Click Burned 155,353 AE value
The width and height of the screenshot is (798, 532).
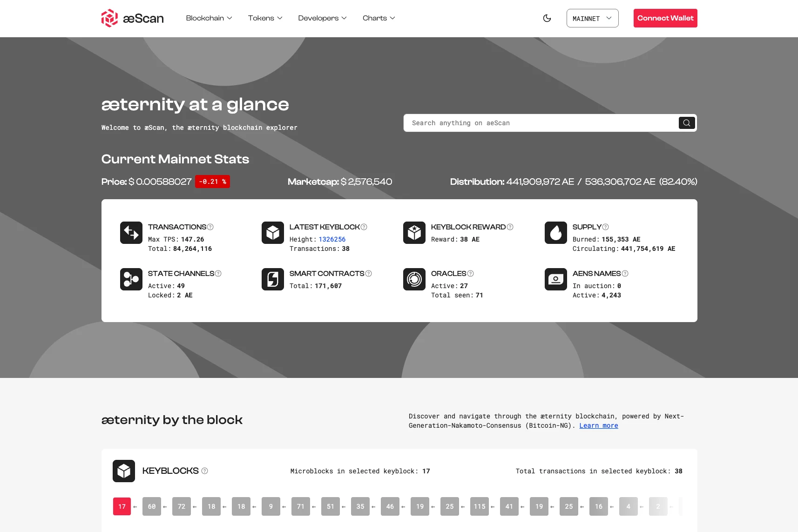(621, 239)
